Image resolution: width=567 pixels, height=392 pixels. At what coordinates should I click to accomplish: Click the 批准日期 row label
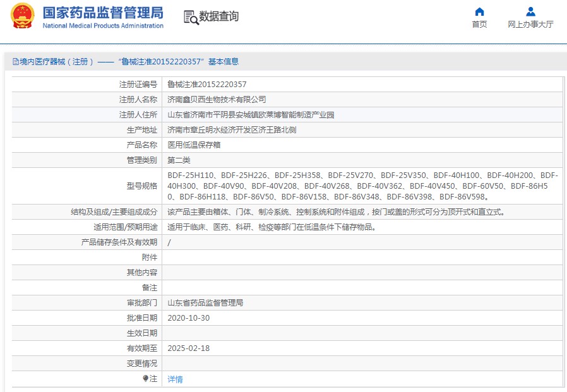(141, 318)
